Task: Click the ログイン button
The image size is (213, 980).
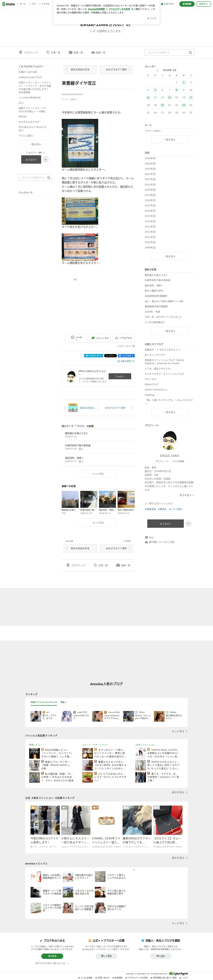Action: [204, 4]
